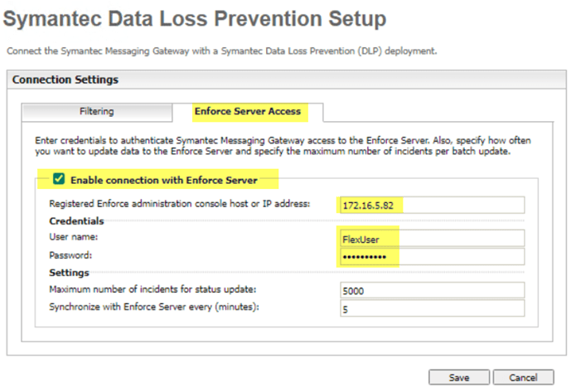Select the Enforce Server Access tab
The height and width of the screenshot is (392, 576).
click(247, 111)
